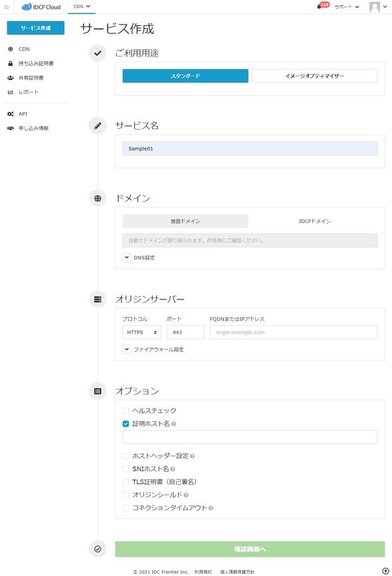Select the スタンダード usage tab

click(x=185, y=76)
